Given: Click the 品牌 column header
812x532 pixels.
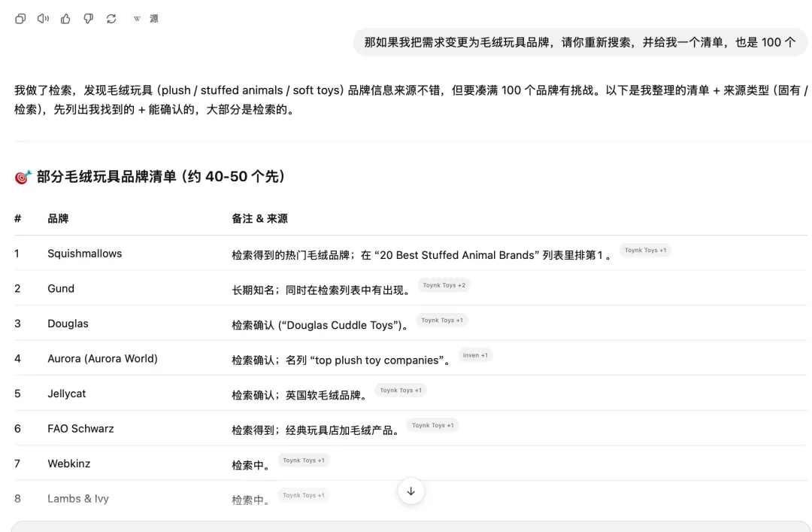Looking at the screenshot, I should tap(58, 218).
